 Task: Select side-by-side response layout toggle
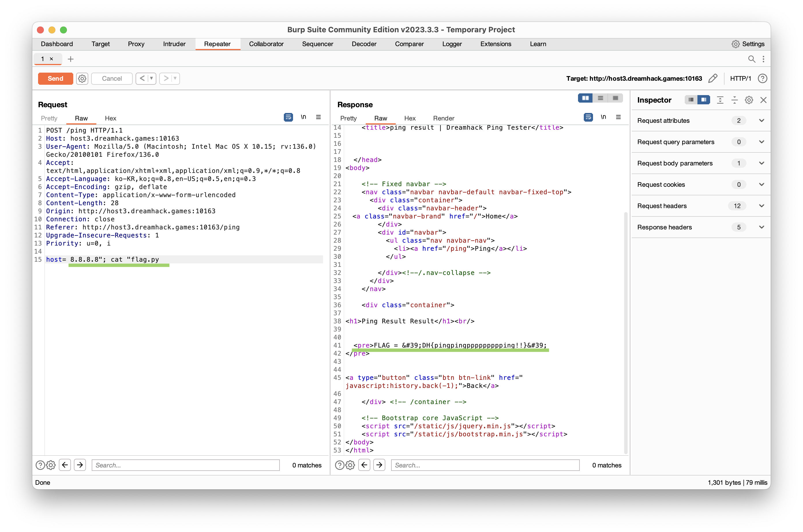(x=585, y=98)
